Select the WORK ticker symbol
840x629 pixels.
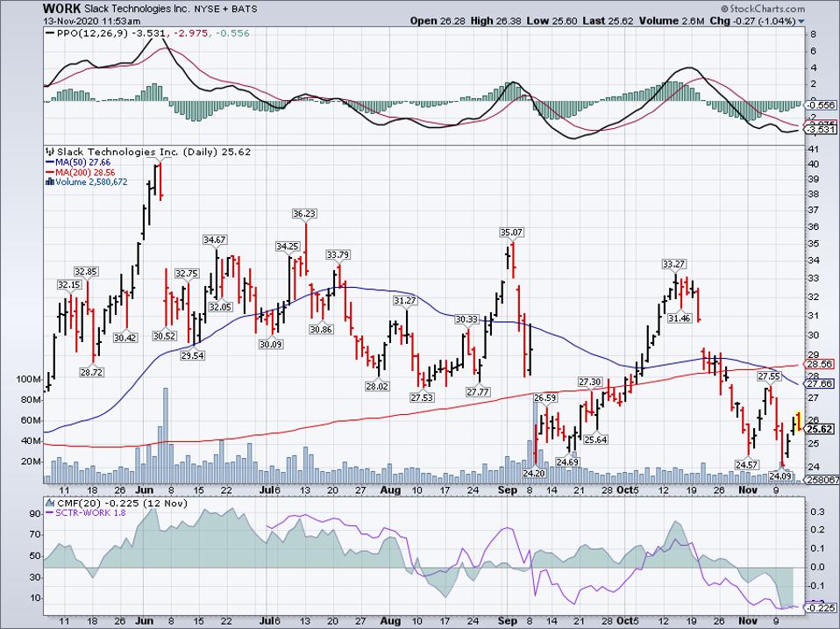[x=61, y=9]
